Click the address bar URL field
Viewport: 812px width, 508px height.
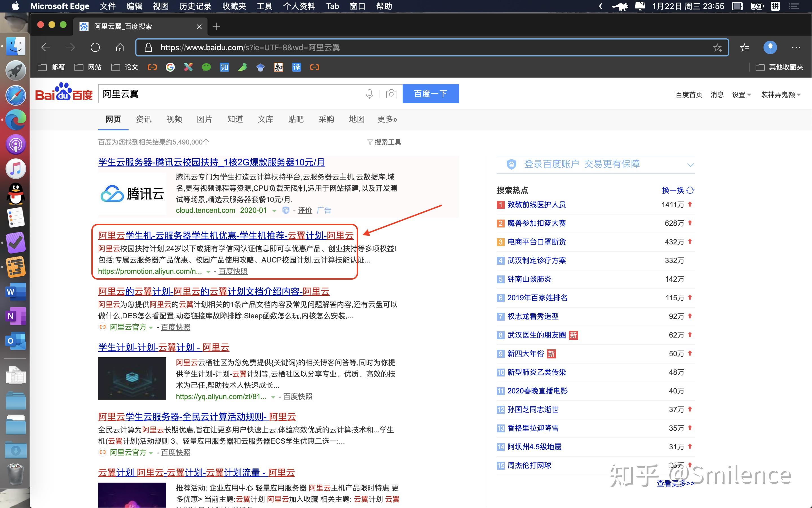point(432,47)
